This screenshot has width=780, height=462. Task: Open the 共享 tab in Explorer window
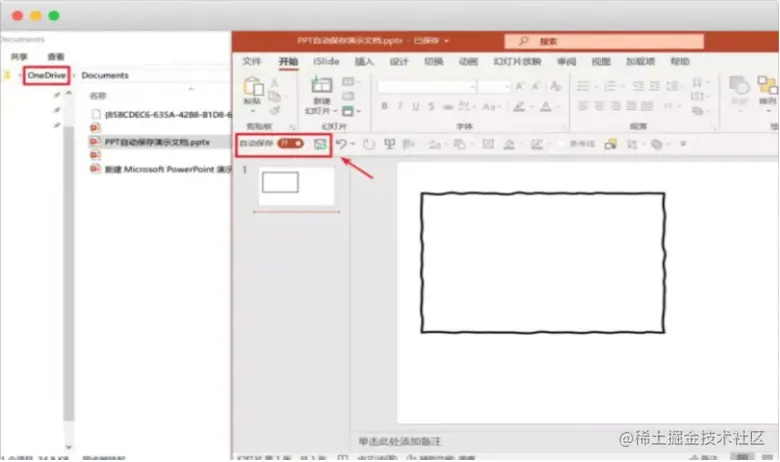click(19, 57)
